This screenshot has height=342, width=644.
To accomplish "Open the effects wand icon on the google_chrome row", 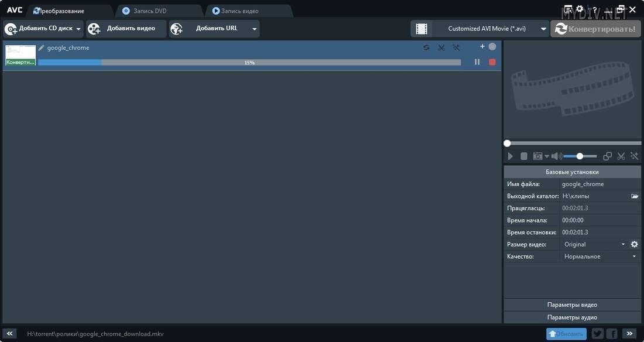I will coord(456,47).
